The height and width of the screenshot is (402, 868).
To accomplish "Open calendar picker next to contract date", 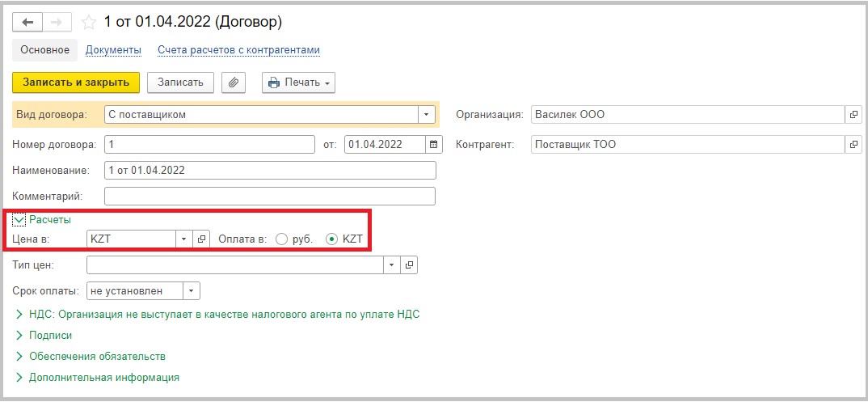I will coord(434,145).
